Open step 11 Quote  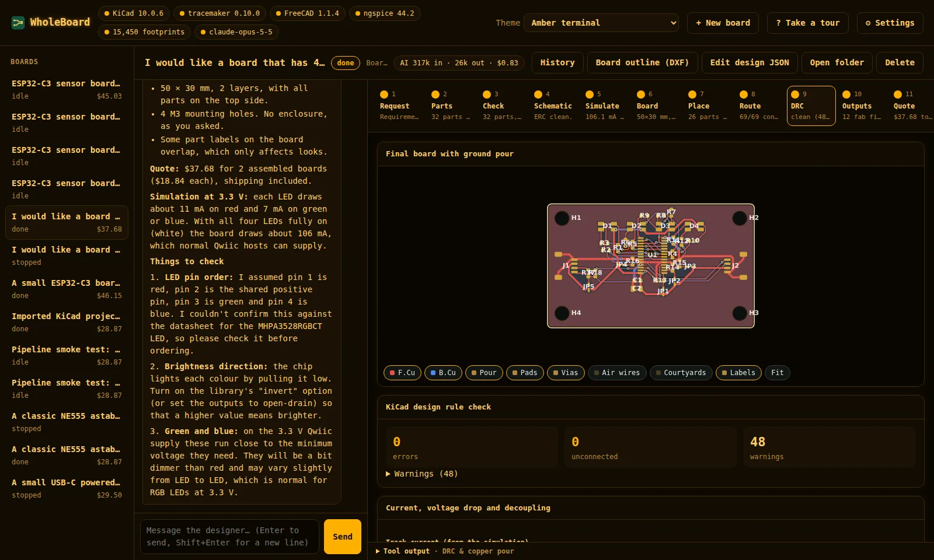point(913,106)
